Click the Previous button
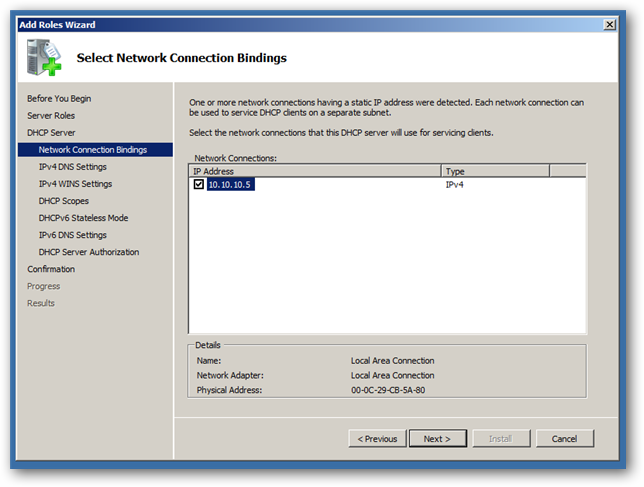This screenshot has width=644, height=487. click(377, 439)
